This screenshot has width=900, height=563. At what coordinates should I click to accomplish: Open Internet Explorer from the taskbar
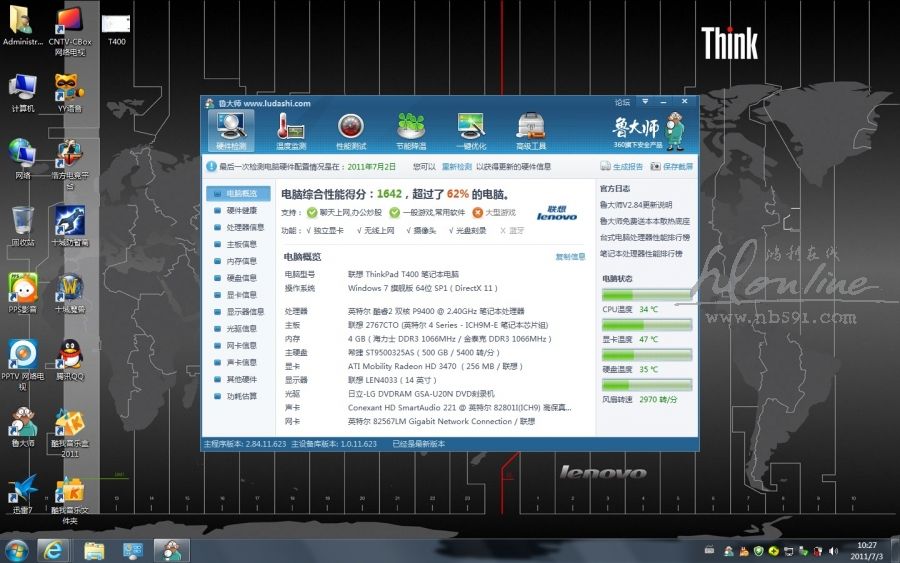52,549
